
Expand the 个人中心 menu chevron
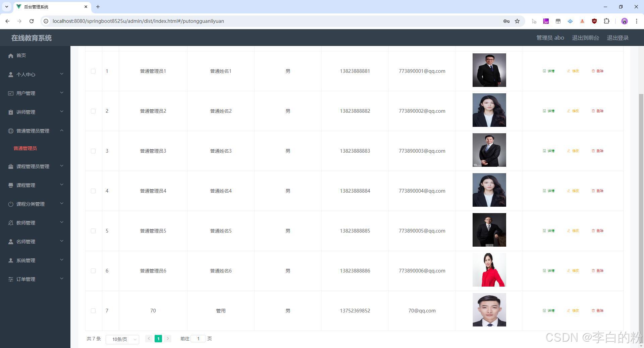click(62, 74)
